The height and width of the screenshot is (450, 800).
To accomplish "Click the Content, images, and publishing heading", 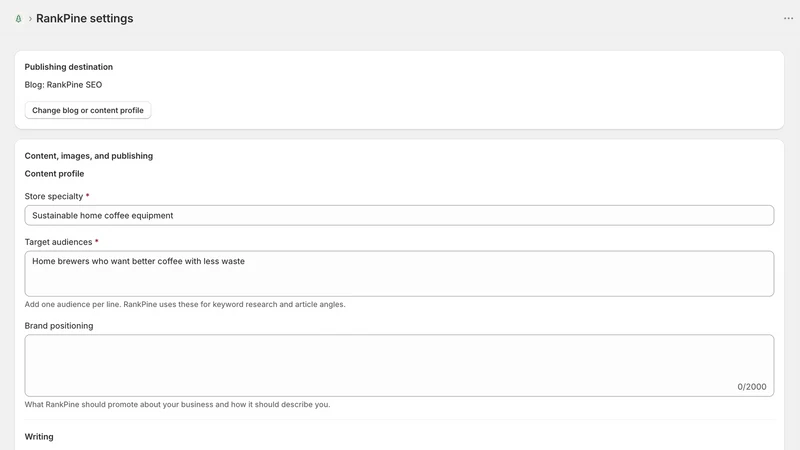I will tap(89, 156).
